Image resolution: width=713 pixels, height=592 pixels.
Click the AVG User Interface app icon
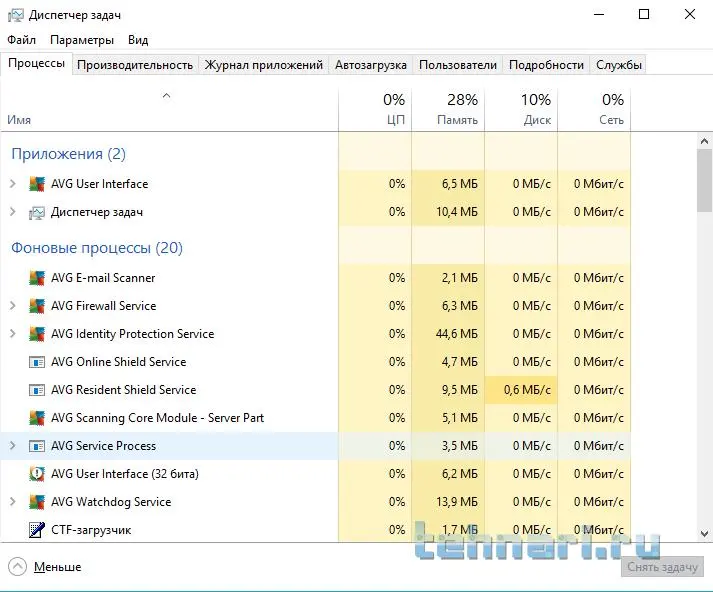click(x=37, y=184)
